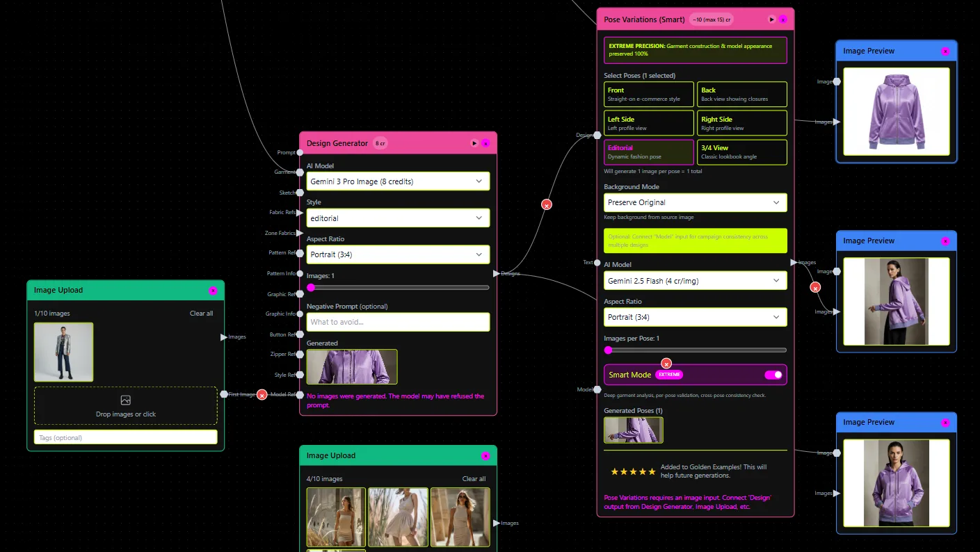Close the Image Upload node containing 4/10 images

pos(485,456)
